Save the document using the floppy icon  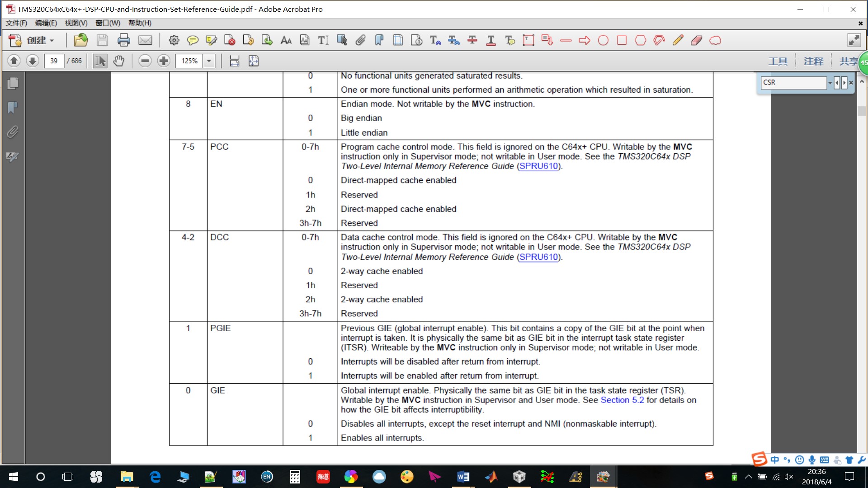pos(102,41)
